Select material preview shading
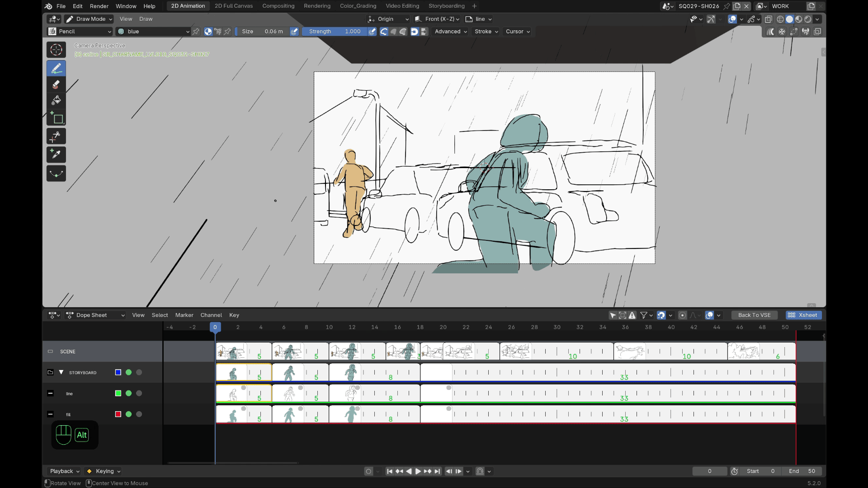The height and width of the screenshot is (488, 868). (799, 19)
